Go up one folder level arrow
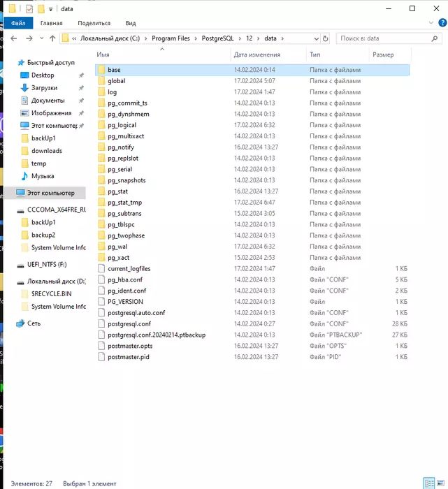The image size is (448, 489). coord(52,38)
